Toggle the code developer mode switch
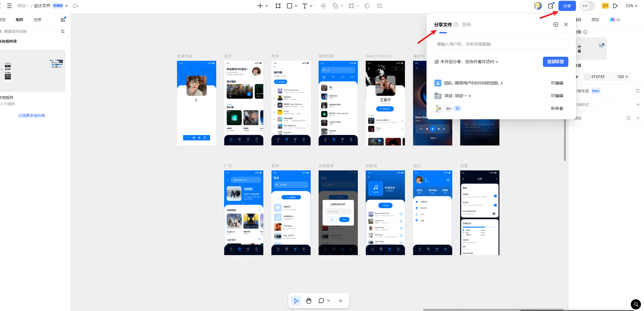The width and height of the screenshot is (644, 311). coord(587,6)
